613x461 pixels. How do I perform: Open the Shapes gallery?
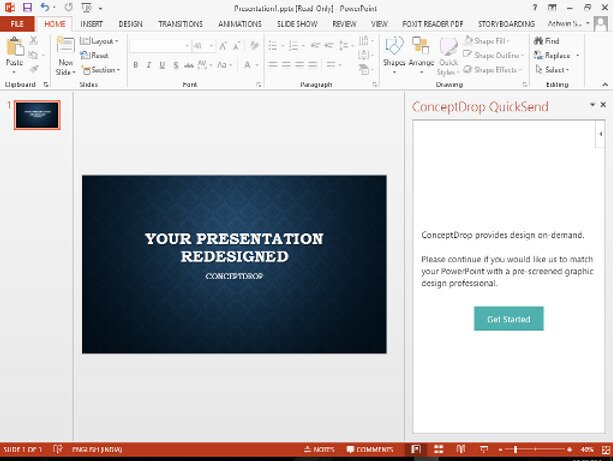tap(394, 52)
